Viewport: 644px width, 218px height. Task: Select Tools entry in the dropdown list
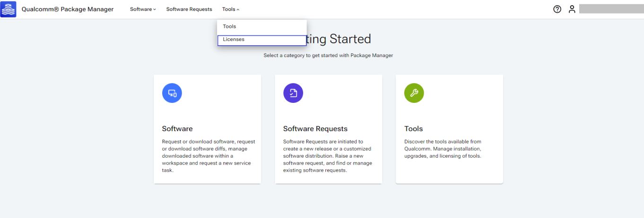click(x=262, y=26)
